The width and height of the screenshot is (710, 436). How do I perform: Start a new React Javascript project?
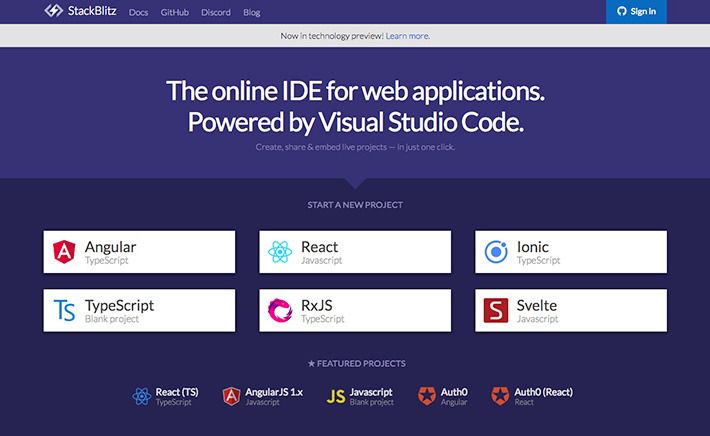(x=355, y=252)
